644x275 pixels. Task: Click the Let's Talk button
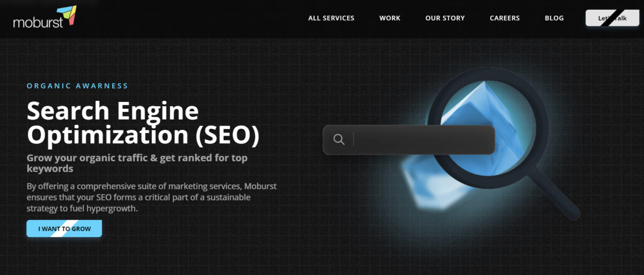point(612,18)
